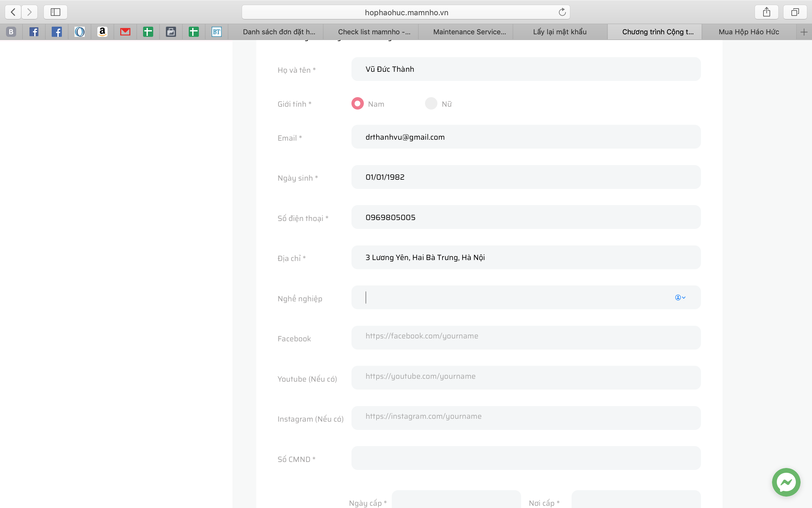Click the Họ và tên name field
The height and width of the screenshot is (508, 812).
click(526, 69)
